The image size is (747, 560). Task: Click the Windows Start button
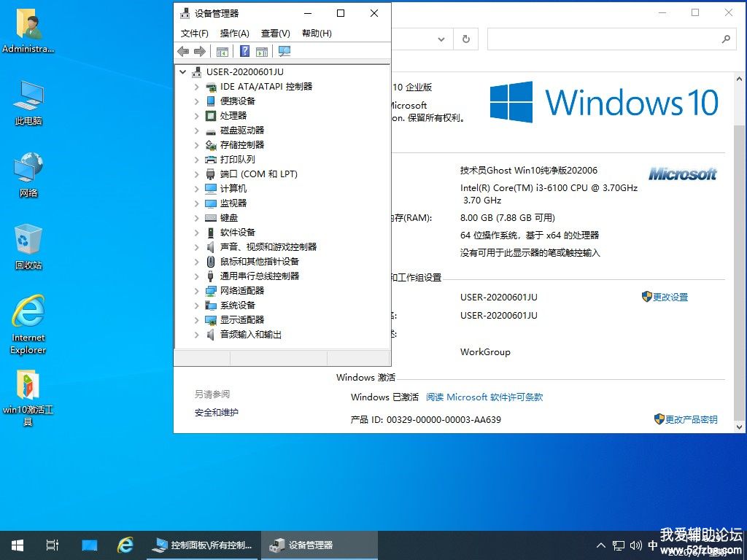pyautogui.click(x=17, y=545)
